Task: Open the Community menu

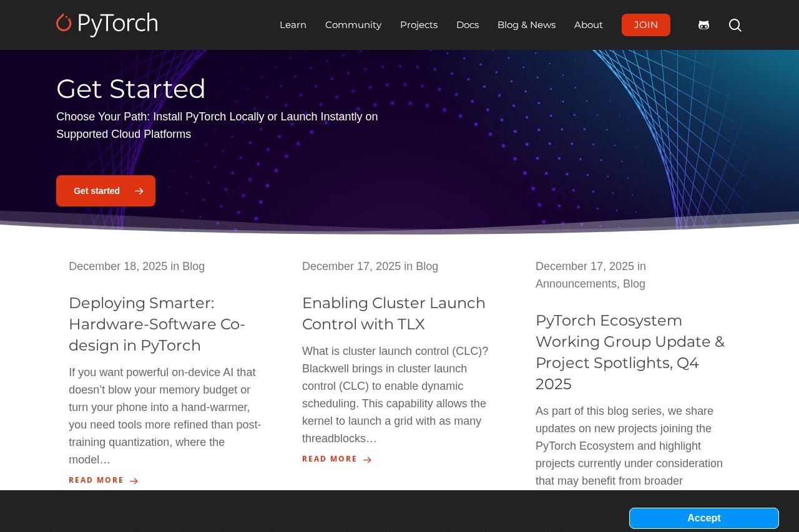Action: 353,25
